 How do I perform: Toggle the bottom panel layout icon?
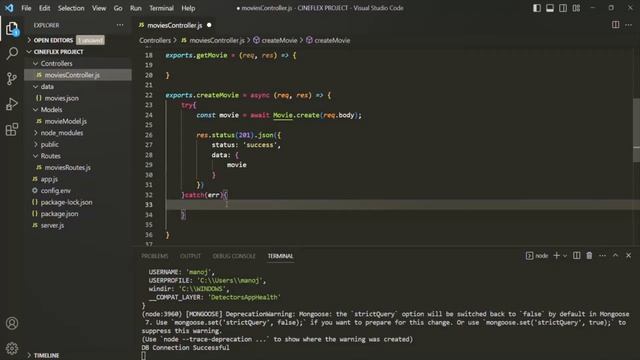(550, 8)
